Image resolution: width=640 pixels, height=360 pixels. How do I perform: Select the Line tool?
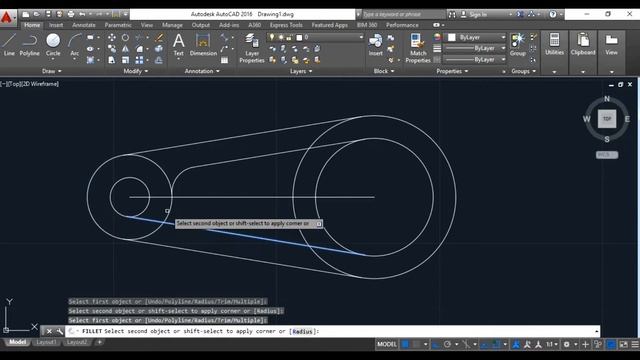tap(9, 45)
